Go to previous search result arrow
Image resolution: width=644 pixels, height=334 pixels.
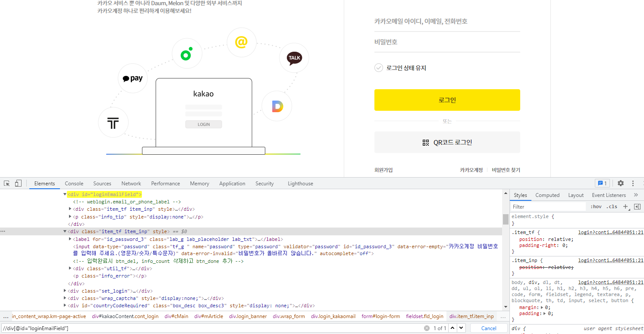pos(452,328)
